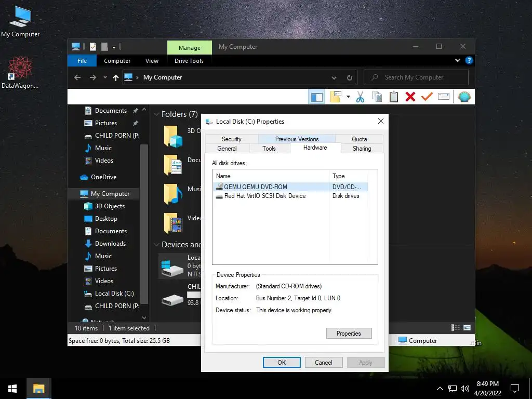Image resolution: width=532 pixels, height=399 pixels.
Task: Click the navigation pane scrollbar thumb
Action: point(144,224)
